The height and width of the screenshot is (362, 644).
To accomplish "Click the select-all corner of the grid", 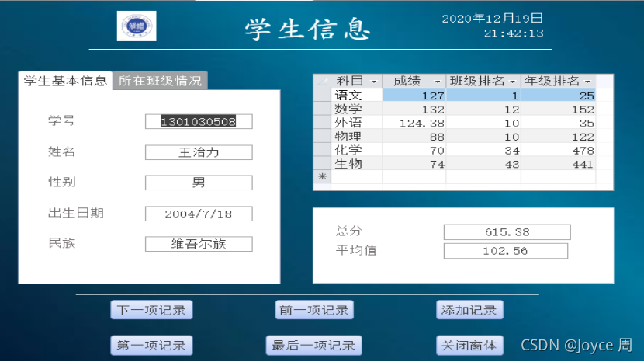I will pos(323,81).
